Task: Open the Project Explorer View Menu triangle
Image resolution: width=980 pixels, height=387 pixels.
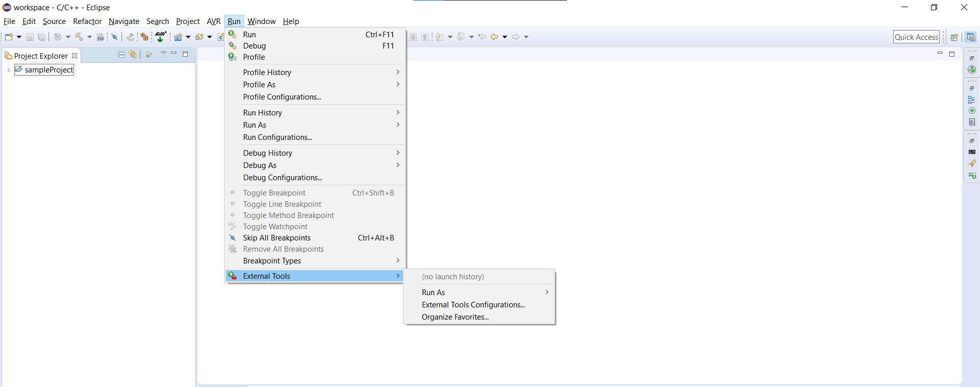Action: pyautogui.click(x=163, y=54)
